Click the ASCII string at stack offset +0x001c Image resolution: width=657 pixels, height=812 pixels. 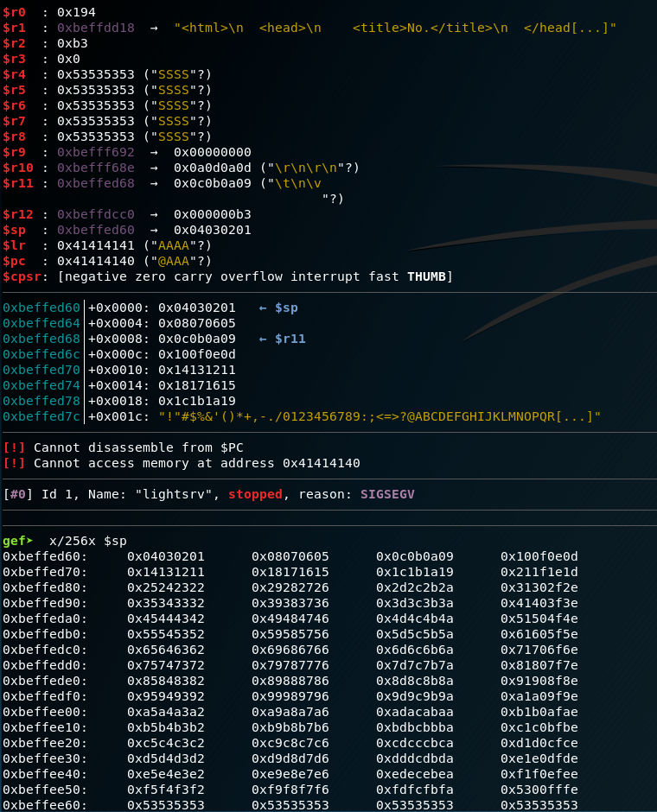coord(380,416)
